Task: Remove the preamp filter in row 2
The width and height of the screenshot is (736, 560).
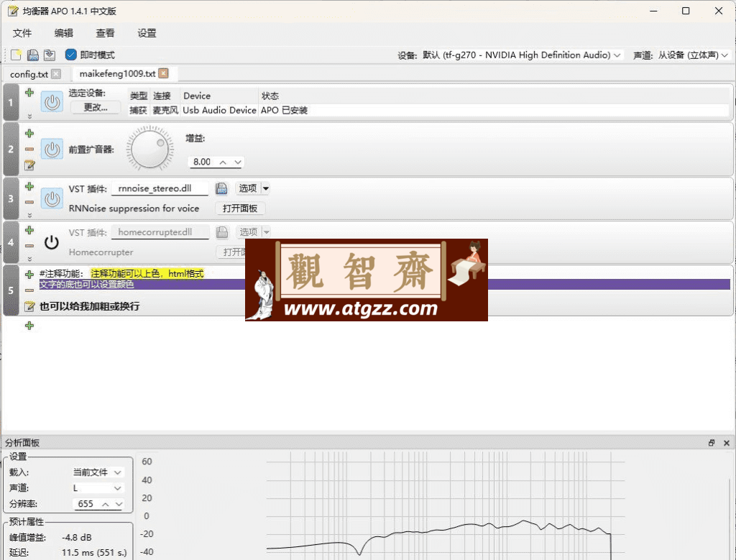Action: tap(29, 150)
